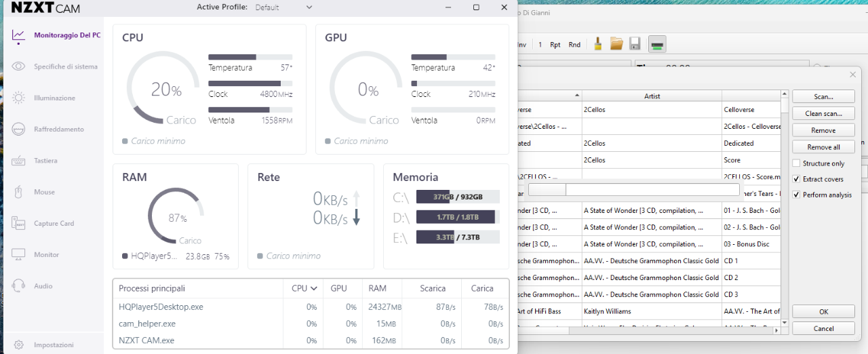The width and height of the screenshot is (868, 354).
Task: Toggle Rpt repeat in HQPlayer toolbar
Action: 555,45
